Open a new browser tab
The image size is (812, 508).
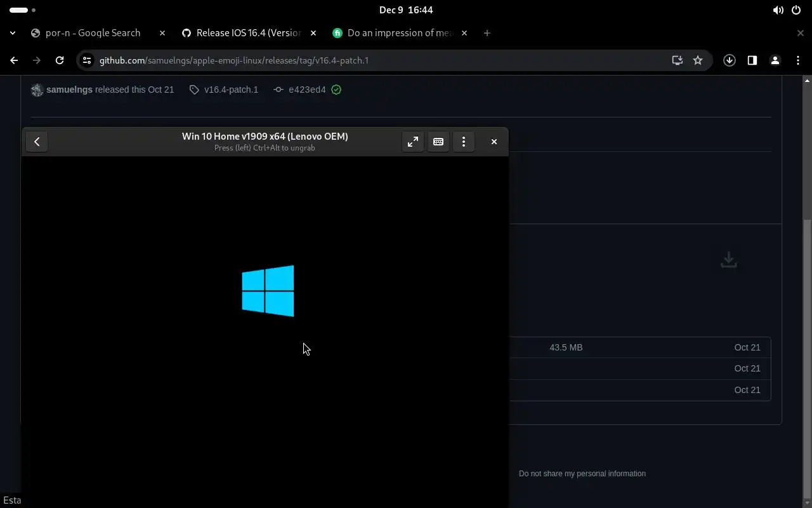[487, 33]
